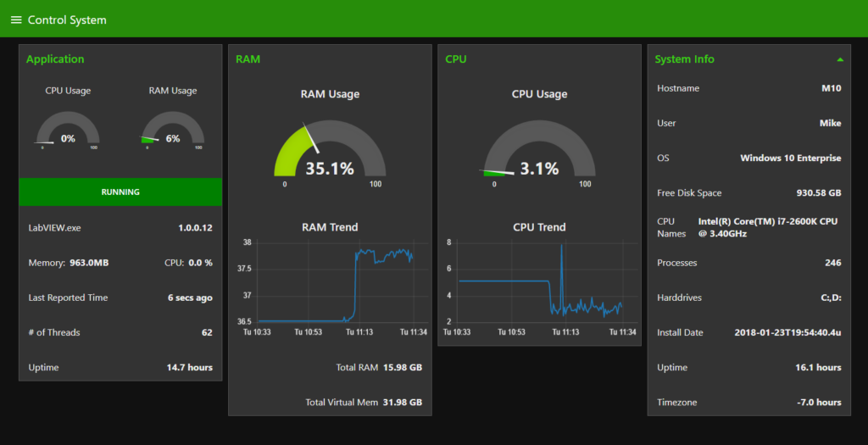Click the LabVIEW.exe process name
Screen dimensions: 868x445
point(55,228)
